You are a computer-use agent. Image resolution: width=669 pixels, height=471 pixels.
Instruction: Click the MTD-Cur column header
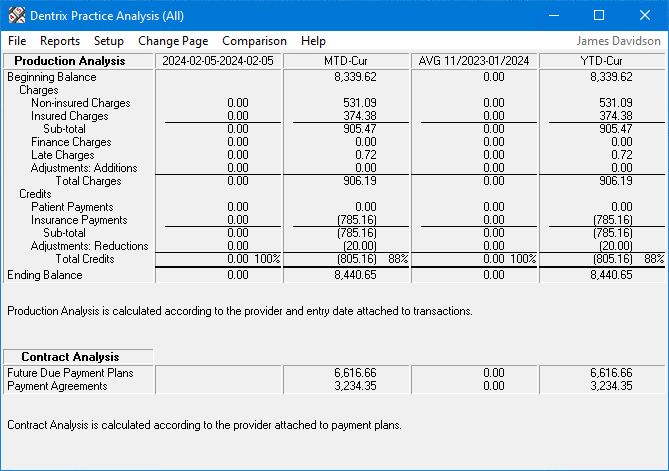point(349,61)
